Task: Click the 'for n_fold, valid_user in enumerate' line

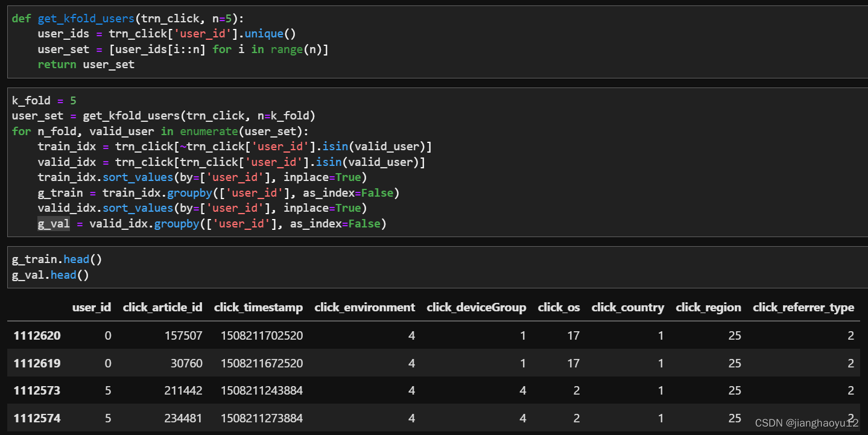Action: tap(160, 131)
